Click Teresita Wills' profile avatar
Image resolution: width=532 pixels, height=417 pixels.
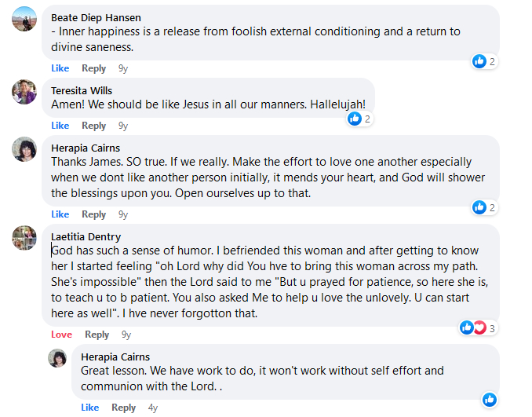click(24, 92)
